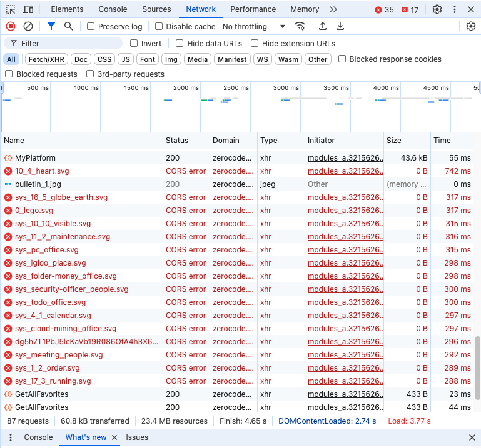Viewport: 481px width, 448px height.
Task: Tick the Hide data URLs checkbox
Action: tap(180, 44)
